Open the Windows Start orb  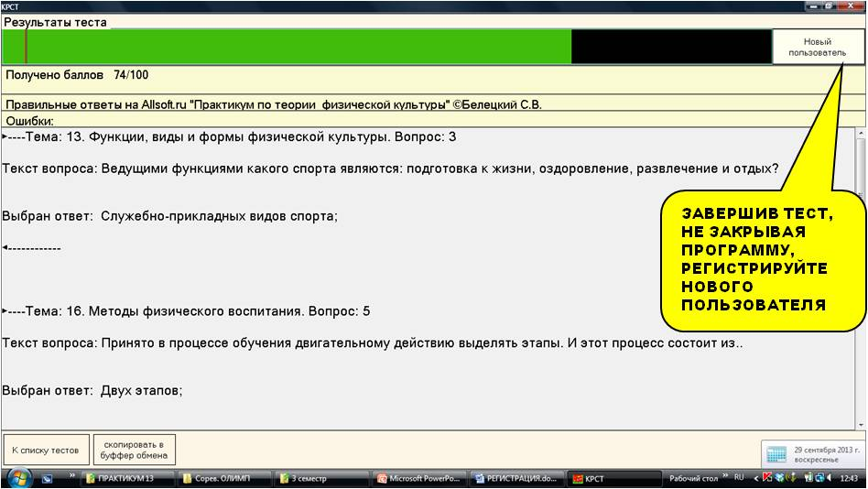coord(19,478)
